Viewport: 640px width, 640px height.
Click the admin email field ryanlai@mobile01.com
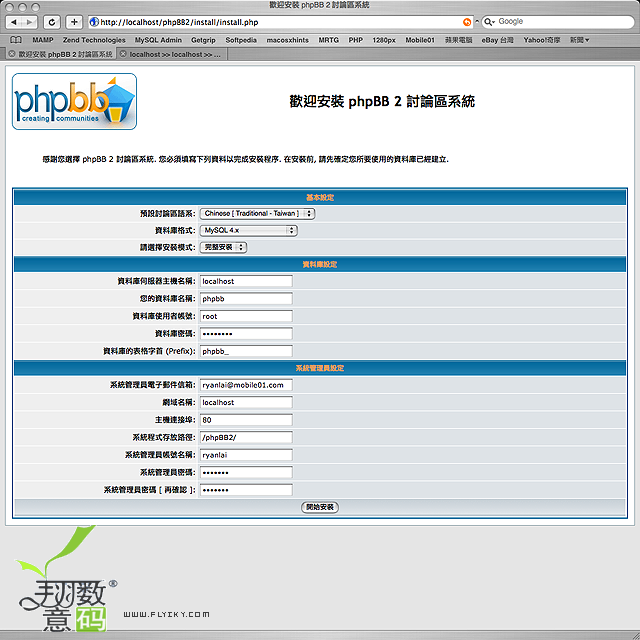[246, 384]
